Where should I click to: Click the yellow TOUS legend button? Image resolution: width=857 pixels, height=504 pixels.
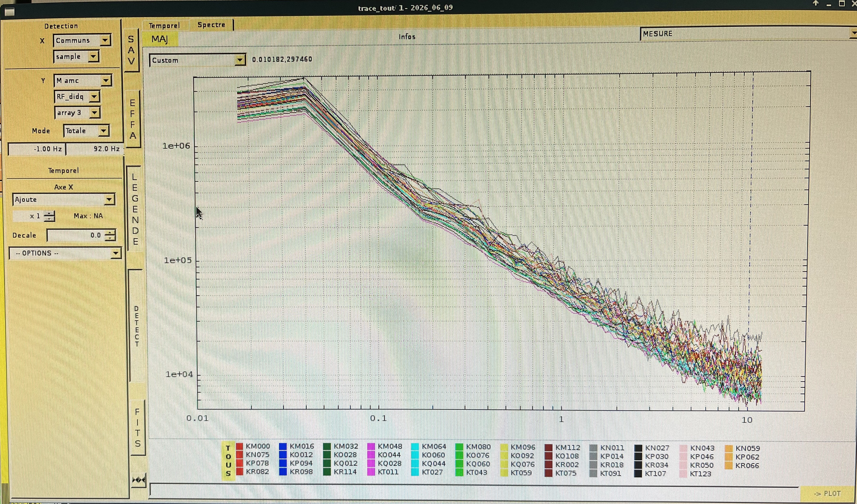point(228,460)
